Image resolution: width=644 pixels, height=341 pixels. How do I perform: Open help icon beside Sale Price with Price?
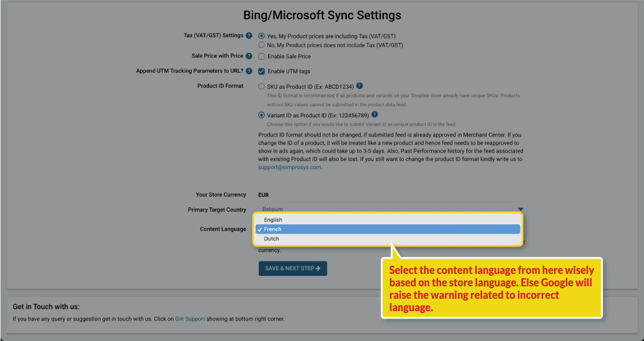pyautogui.click(x=249, y=56)
